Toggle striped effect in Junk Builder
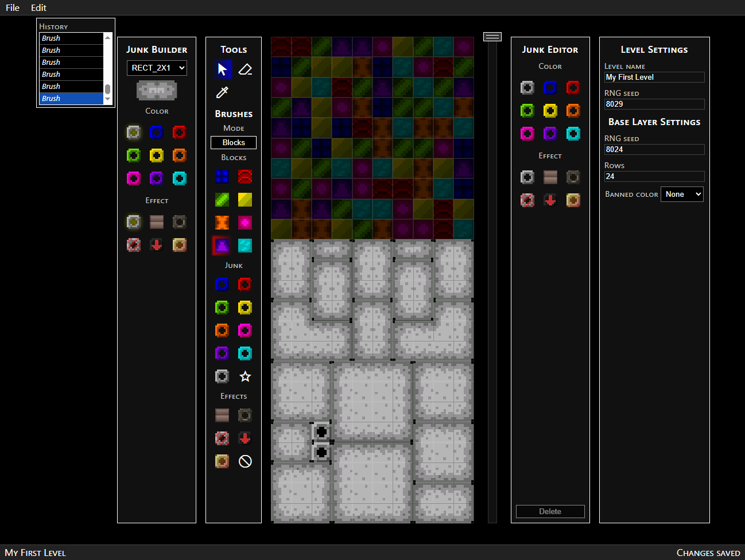 (x=157, y=222)
